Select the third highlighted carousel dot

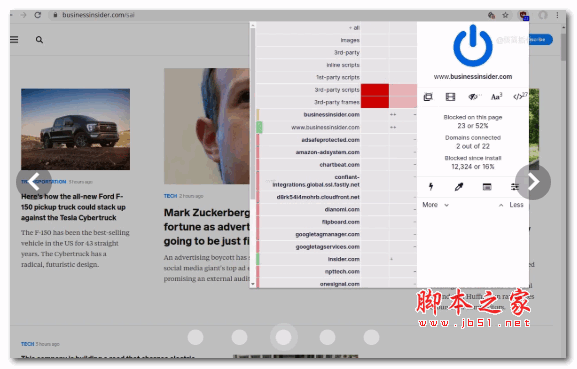(283, 337)
